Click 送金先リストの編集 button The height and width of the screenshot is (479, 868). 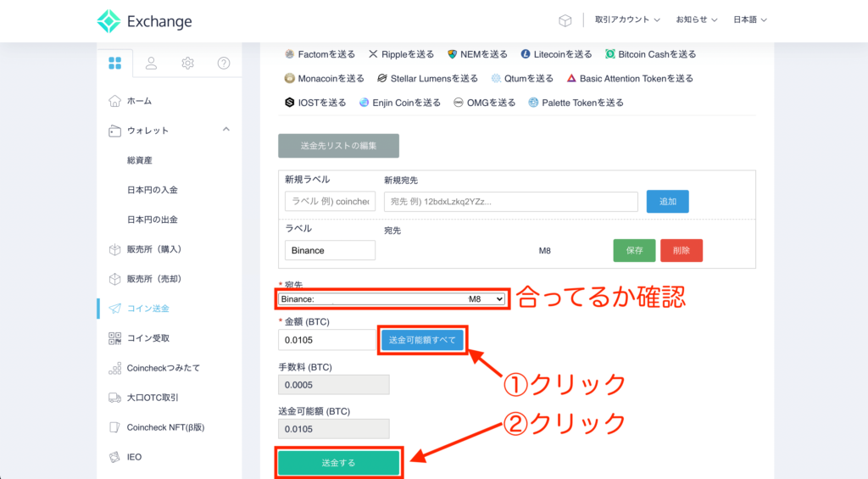[x=339, y=146]
